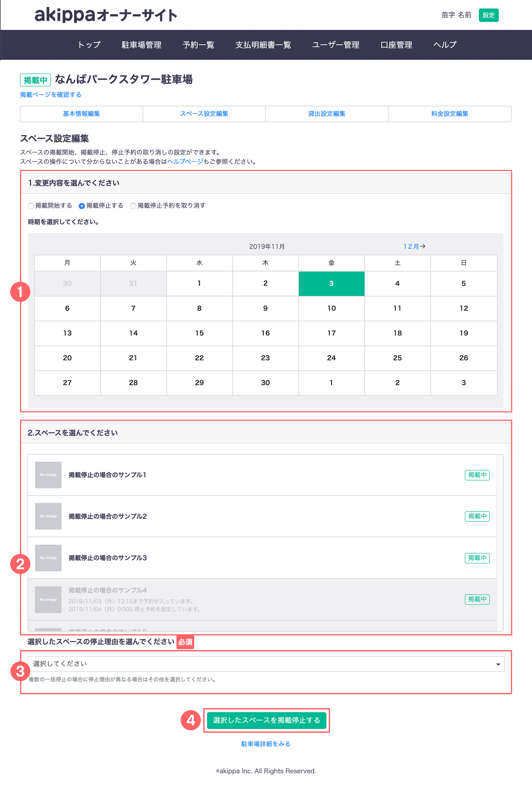
Task: Click the highlighted date 3 in the calendar
Action: coord(331,283)
